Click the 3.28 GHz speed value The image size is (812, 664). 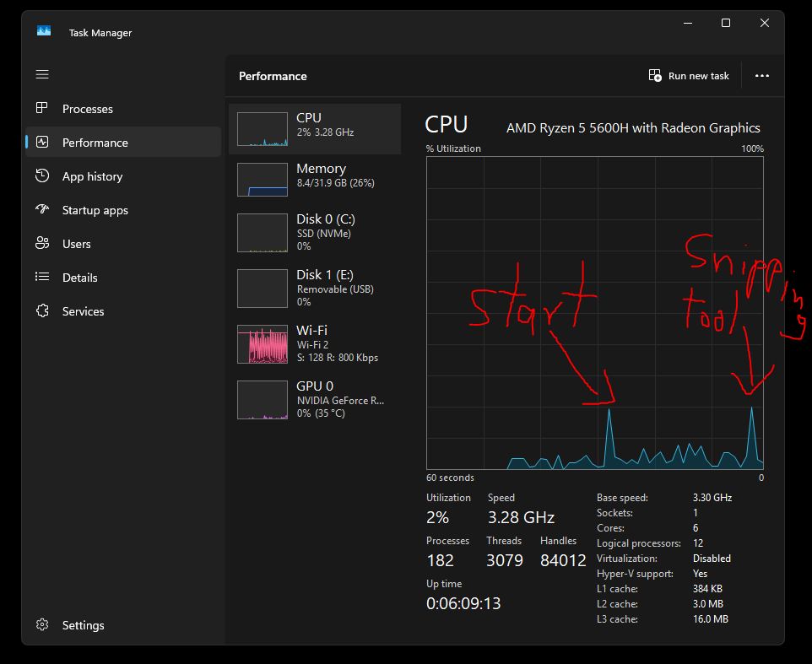point(521,517)
